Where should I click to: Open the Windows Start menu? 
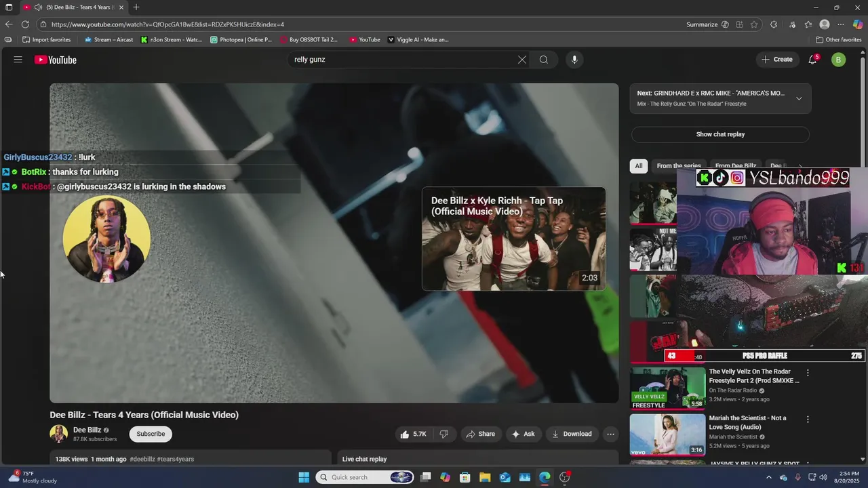[x=304, y=477]
